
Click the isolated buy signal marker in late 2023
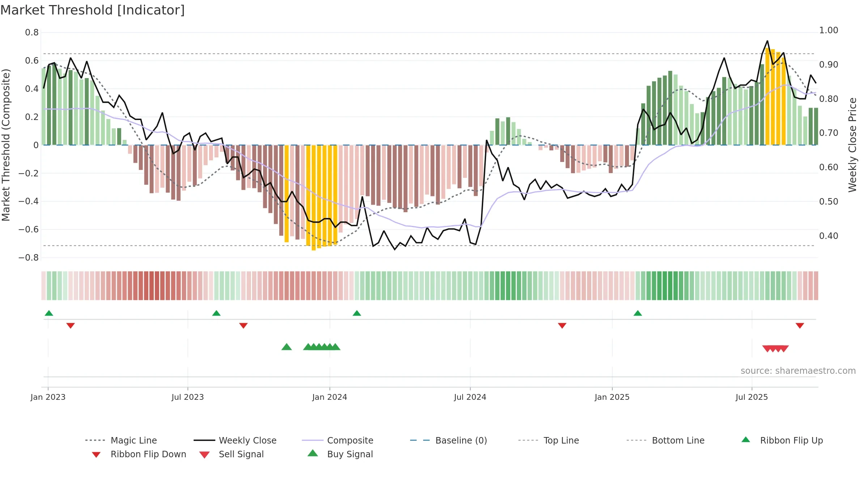coord(287,347)
